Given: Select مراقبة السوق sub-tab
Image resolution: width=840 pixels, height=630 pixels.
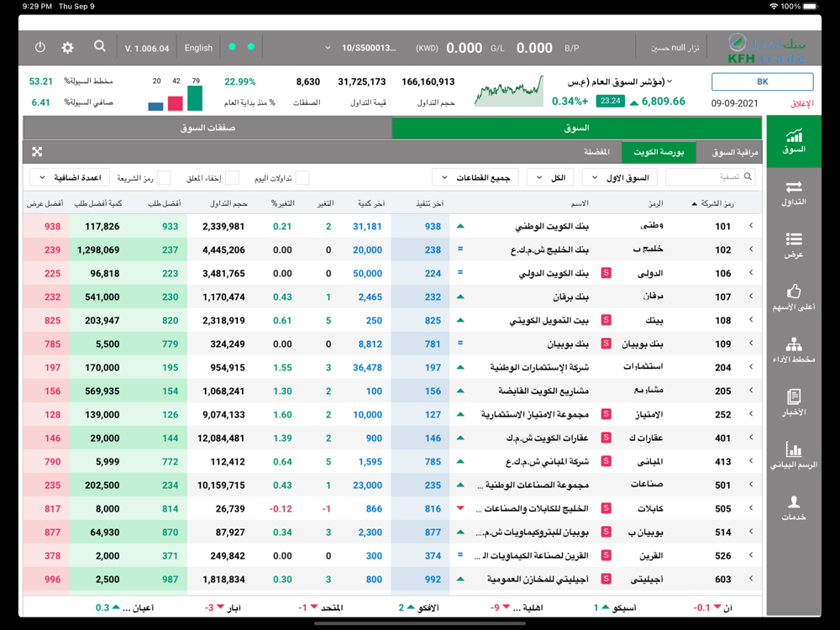Looking at the screenshot, I should tap(734, 152).
